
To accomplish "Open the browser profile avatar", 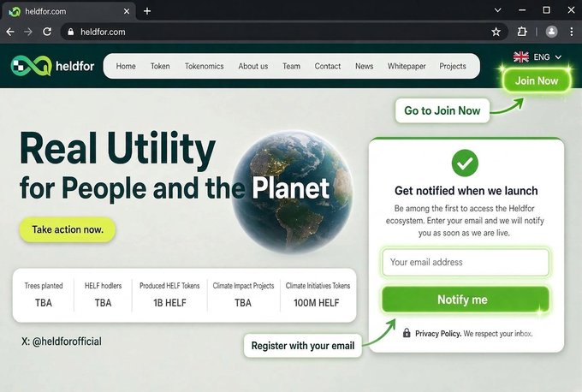I will (551, 32).
